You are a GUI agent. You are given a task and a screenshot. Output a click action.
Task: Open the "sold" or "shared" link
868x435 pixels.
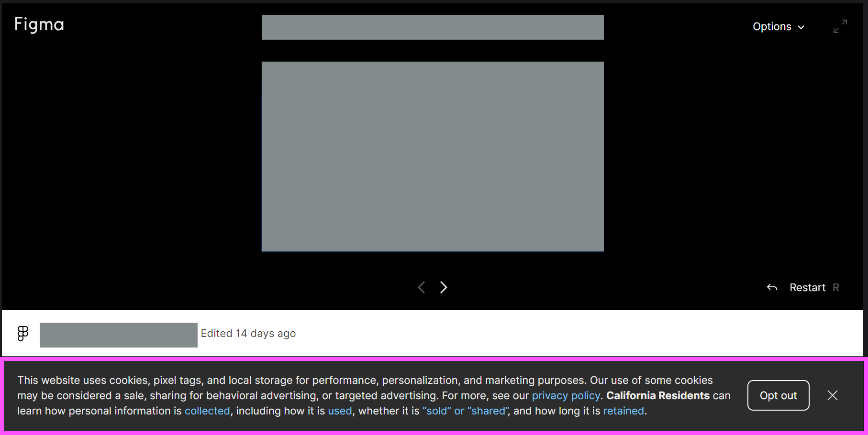pyautogui.click(x=465, y=411)
